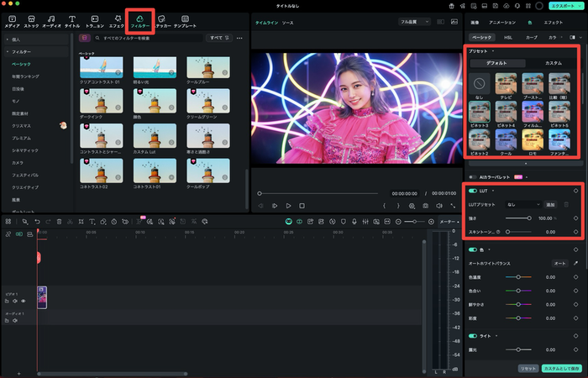Disable the ライト (Light) section switch
The image size is (588, 378).
click(473, 336)
